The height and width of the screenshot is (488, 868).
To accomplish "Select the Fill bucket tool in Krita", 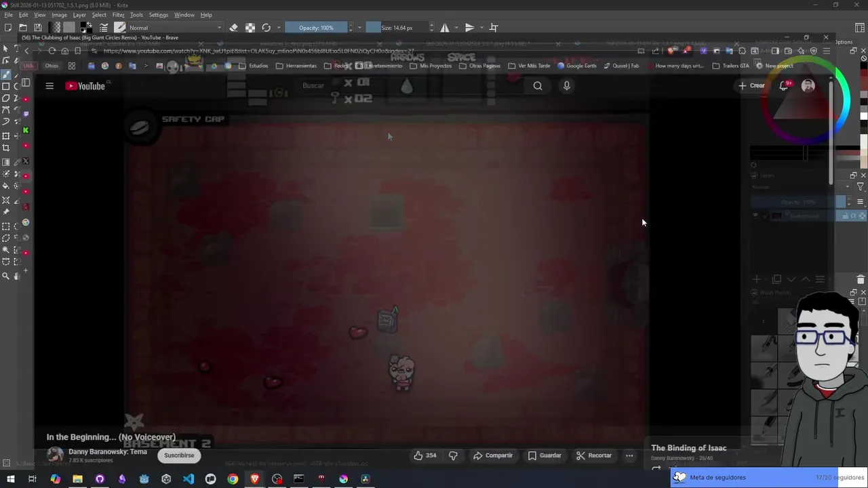I will click(x=6, y=186).
